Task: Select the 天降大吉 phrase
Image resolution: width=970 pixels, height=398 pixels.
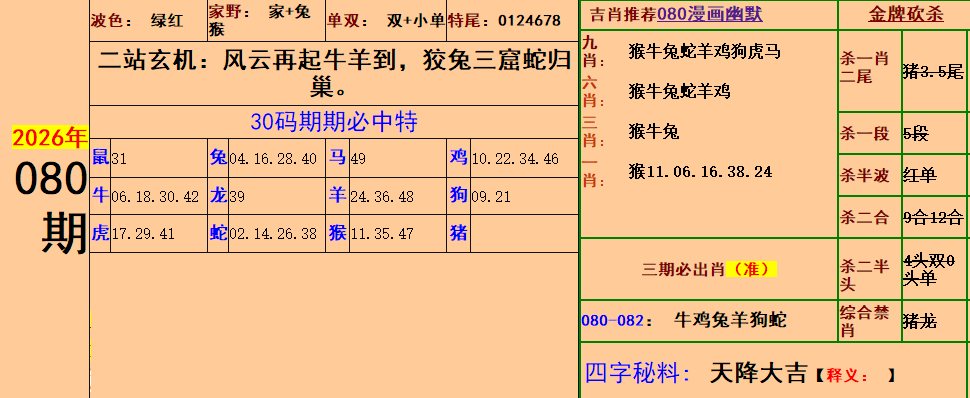Action: (758, 373)
